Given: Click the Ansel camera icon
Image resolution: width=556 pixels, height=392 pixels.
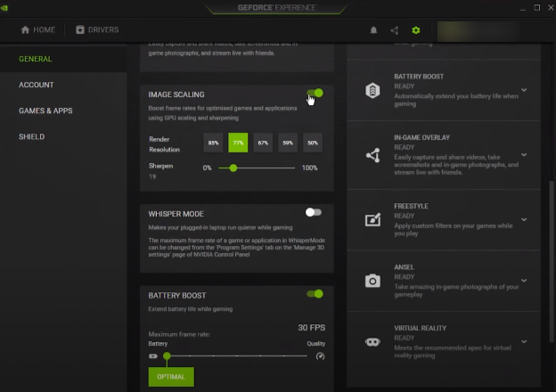Looking at the screenshot, I should 372,281.
